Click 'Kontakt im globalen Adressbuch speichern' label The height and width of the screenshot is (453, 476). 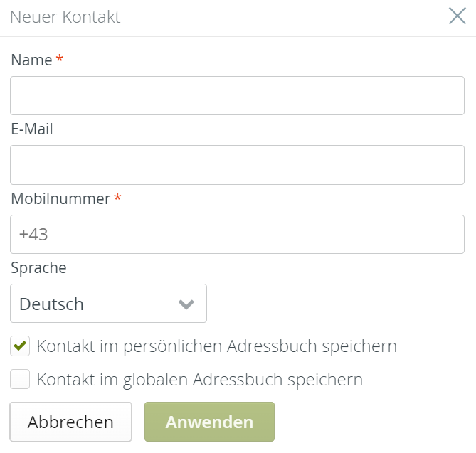coord(199,380)
